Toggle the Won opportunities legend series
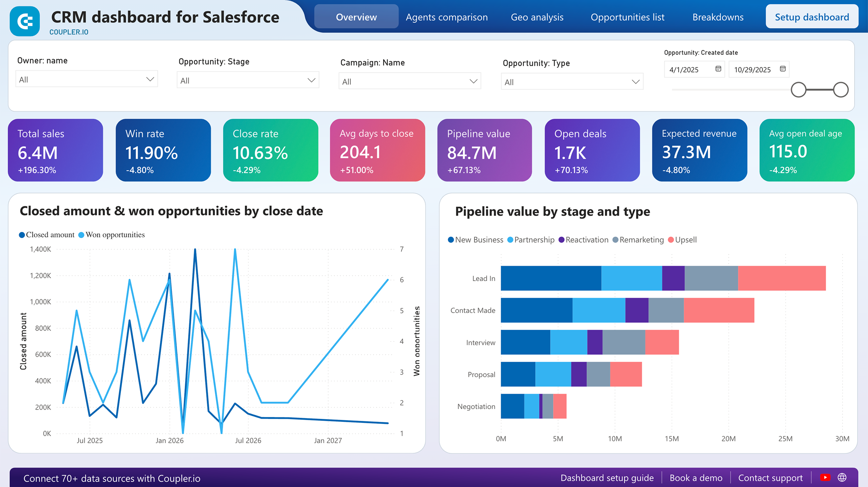Screen dimensions: 868x487 point(111,234)
